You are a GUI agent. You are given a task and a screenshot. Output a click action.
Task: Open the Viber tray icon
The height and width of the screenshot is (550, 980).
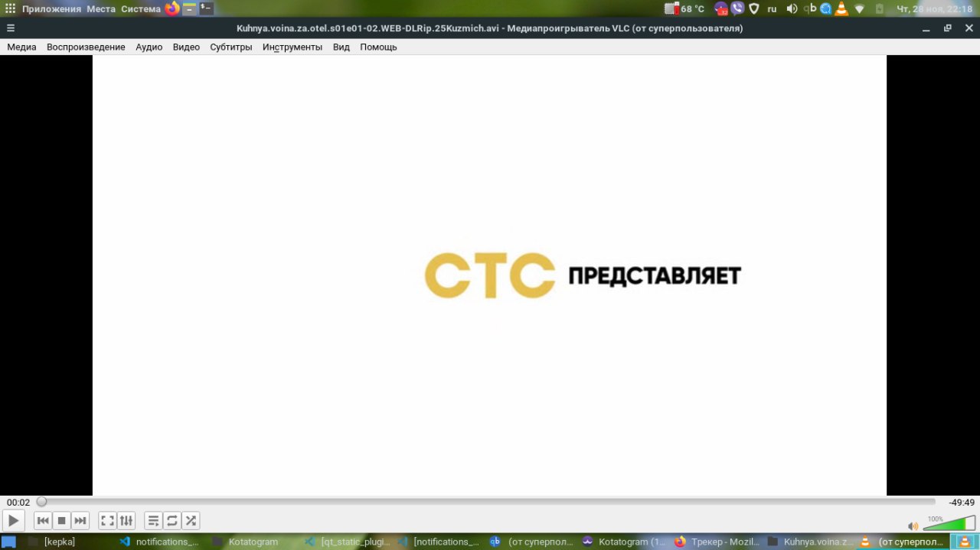tap(737, 9)
